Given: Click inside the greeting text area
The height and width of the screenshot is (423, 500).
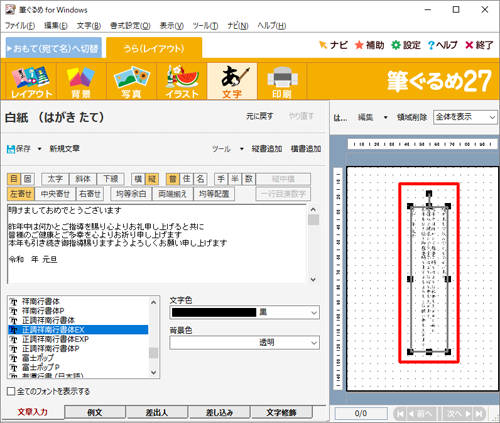Looking at the screenshot, I should (157, 243).
